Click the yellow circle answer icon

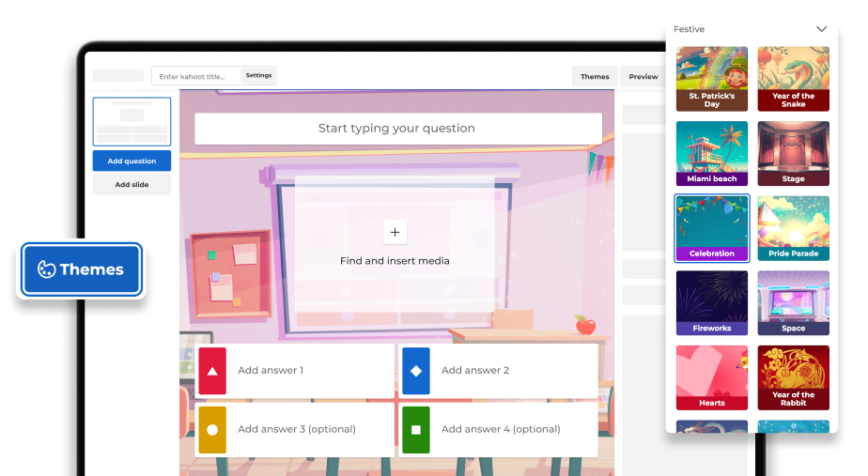(x=212, y=430)
